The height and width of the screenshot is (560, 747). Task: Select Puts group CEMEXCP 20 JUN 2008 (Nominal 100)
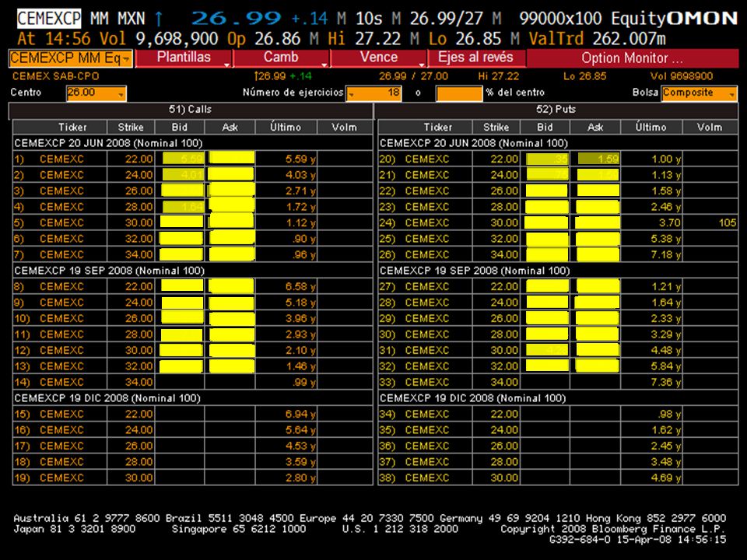click(474, 143)
